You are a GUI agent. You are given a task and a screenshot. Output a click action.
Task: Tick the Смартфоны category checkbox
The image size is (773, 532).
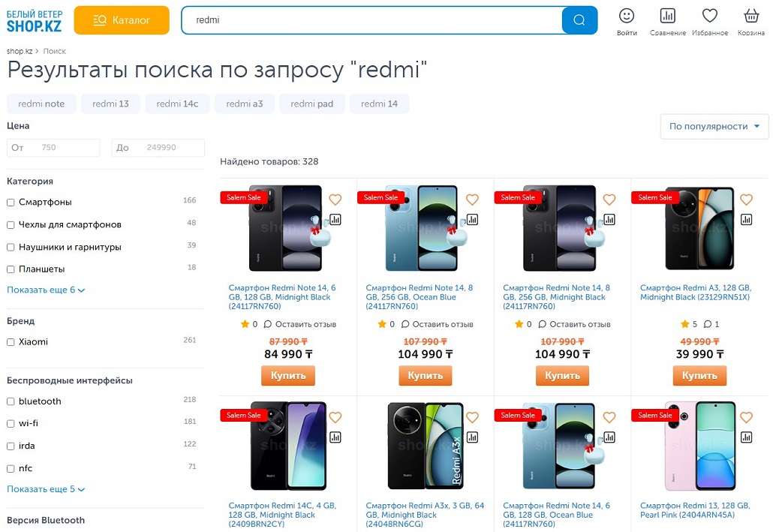click(11, 203)
